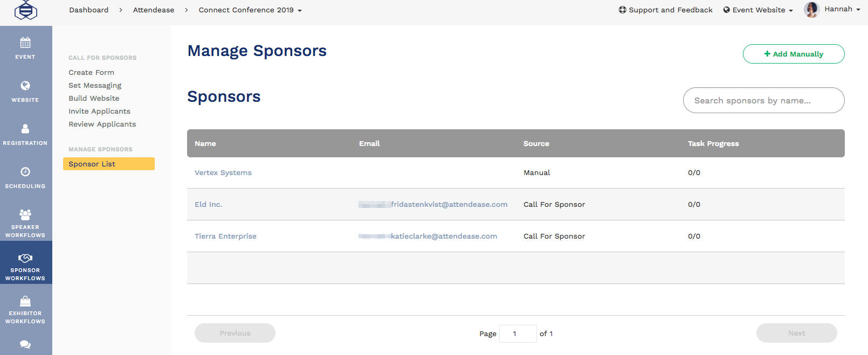The height and width of the screenshot is (355, 868).
Task: Open the Tierra Enterprise sponsor details
Action: pyautogui.click(x=225, y=236)
